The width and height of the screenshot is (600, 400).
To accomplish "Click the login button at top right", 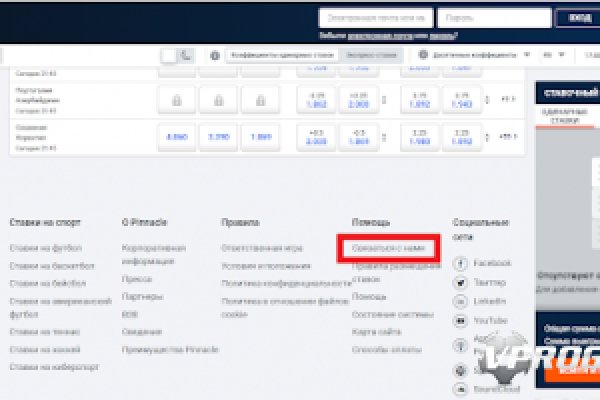I will [579, 18].
